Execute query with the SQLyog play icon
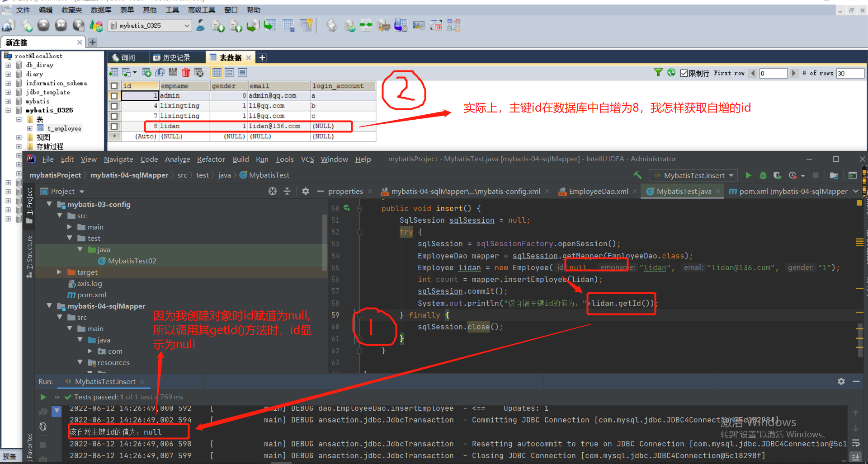 click(43, 25)
